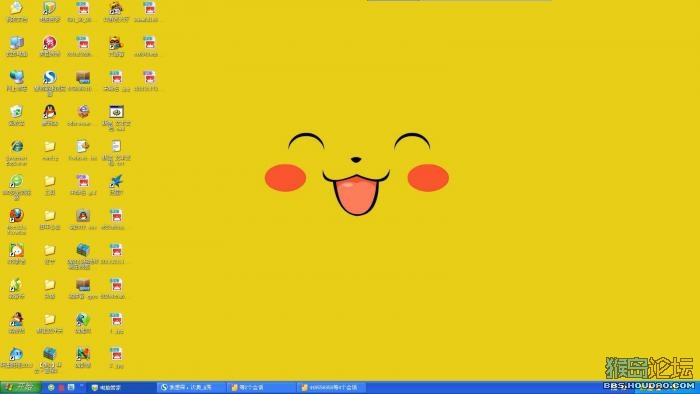Switch to 电脑管家 taskbar button
The height and width of the screenshot is (394, 700).
(121, 387)
